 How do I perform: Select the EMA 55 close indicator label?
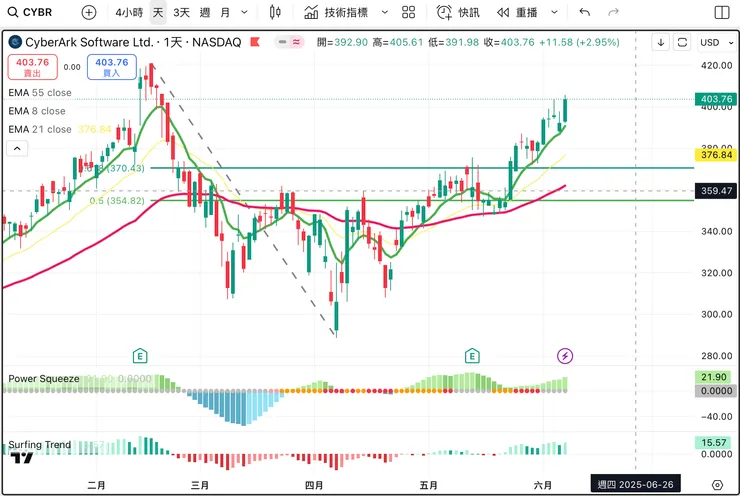[40, 92]
